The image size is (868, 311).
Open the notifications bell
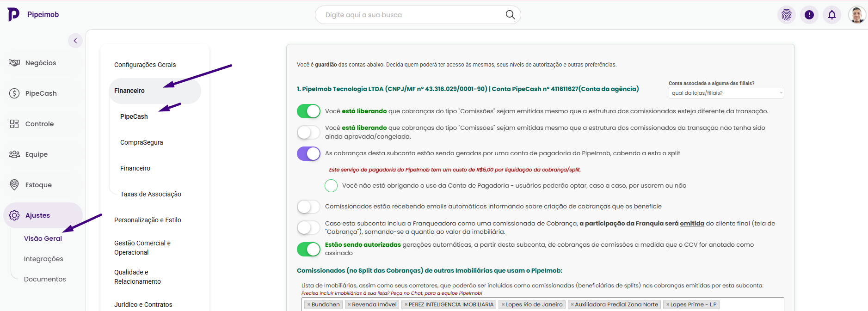(831, 15)
